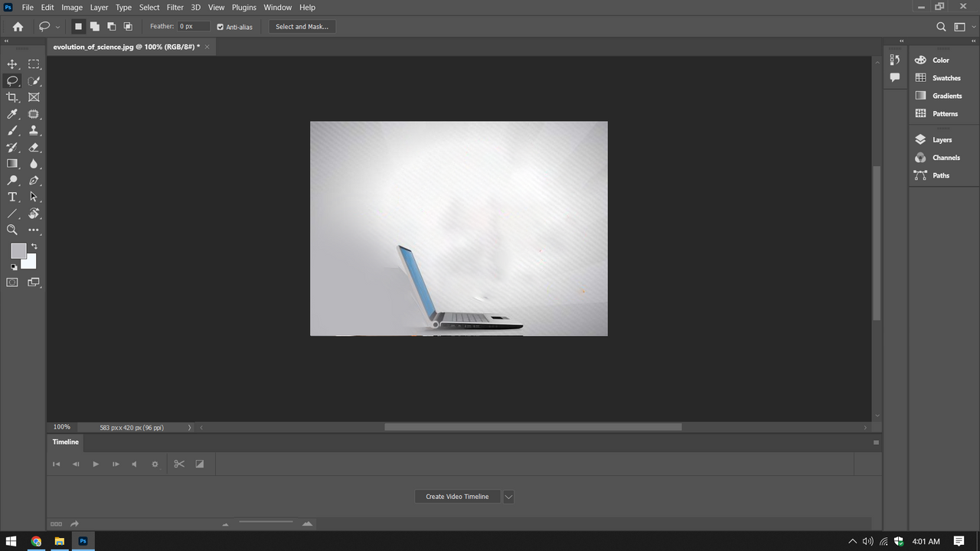Select the Horizontal Type tool

coord(12,197)
